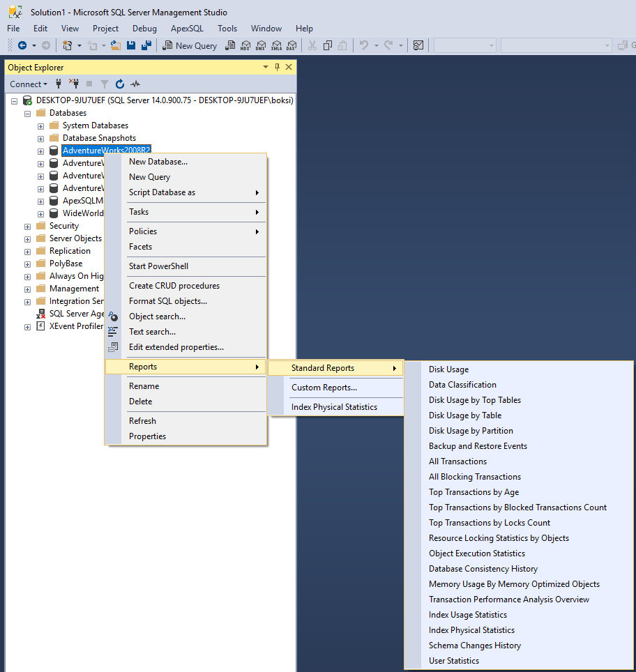Click the Navigate Backward arrow icon
The height and width of the screenshot is (672, 636).
click(x=22, y=45)
